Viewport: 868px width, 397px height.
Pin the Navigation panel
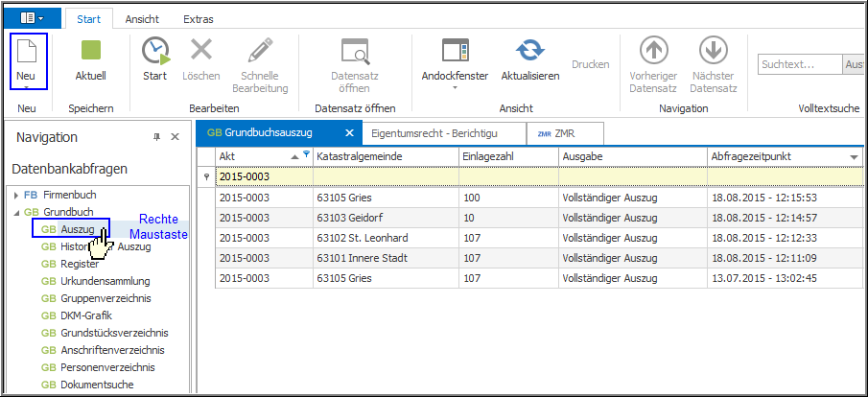[x=157, y=137]
